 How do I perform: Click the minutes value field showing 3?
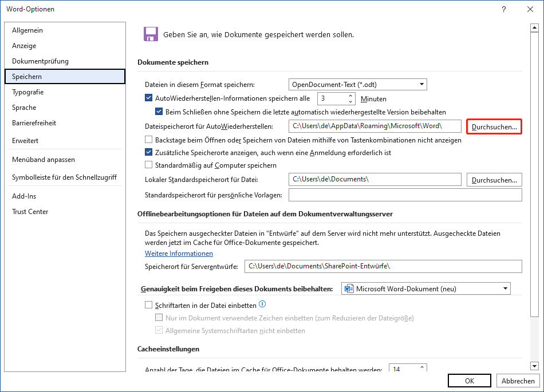tap(332, 99)
